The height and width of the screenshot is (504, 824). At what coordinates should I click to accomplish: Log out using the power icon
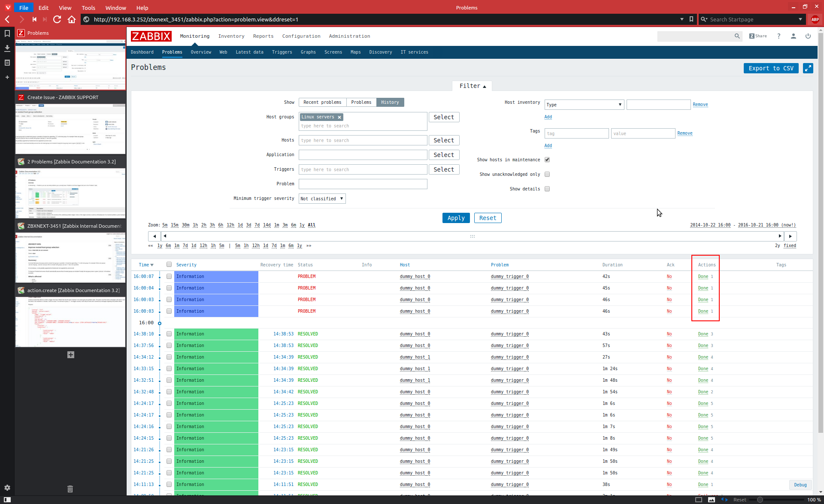tap(808, 36)
